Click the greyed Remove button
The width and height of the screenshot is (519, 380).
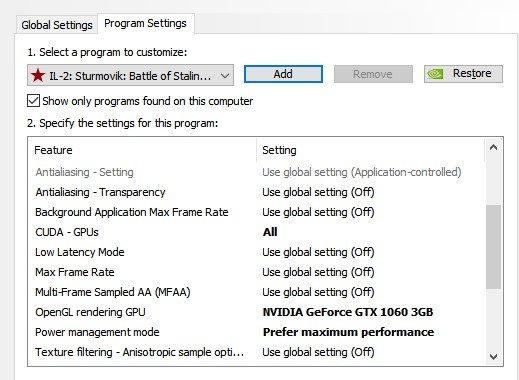373,74
